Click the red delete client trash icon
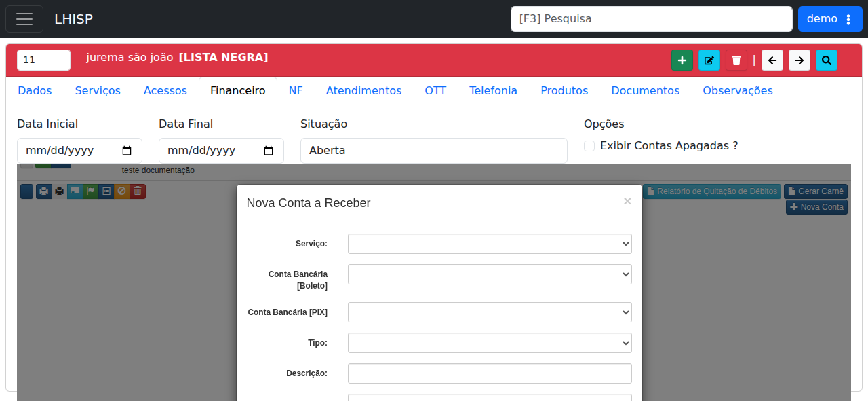 [x=736, y=60]
